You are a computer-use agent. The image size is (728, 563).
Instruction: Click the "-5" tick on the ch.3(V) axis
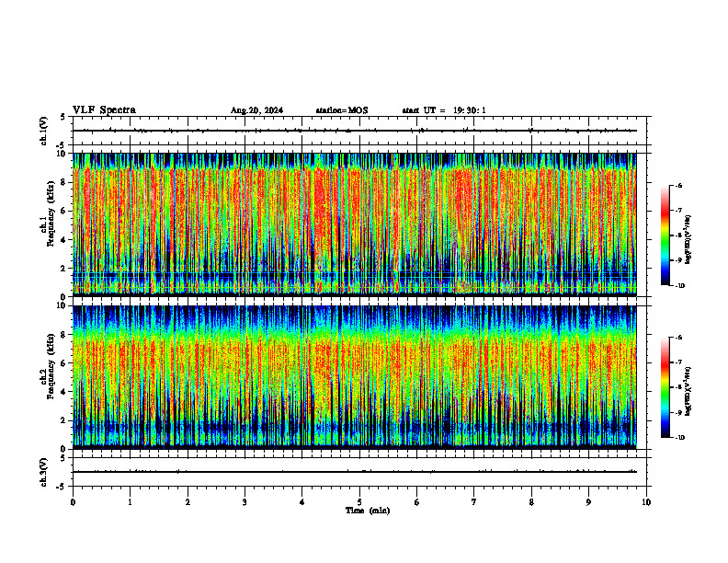coord(63,487)
